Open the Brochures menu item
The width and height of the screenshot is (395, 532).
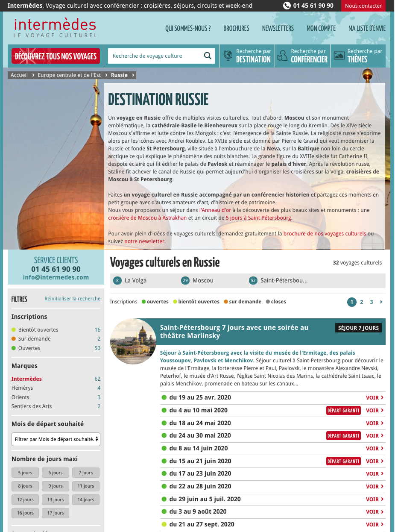point(236,28)
